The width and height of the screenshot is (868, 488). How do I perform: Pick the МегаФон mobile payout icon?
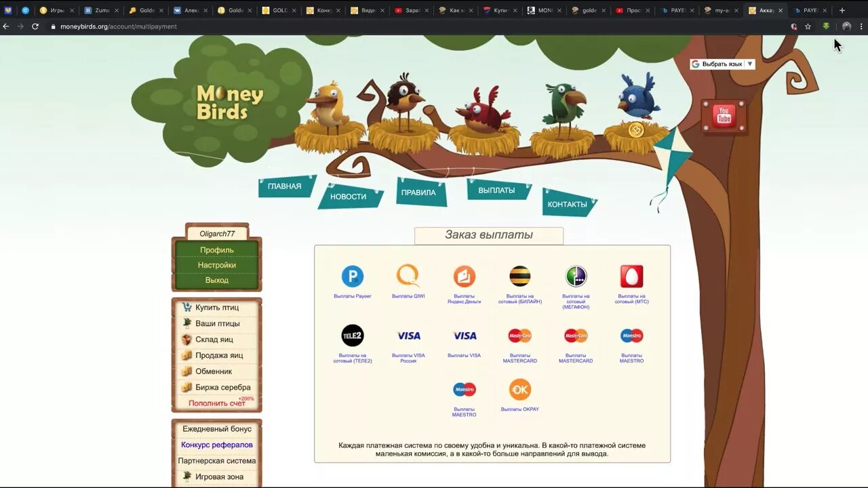[x=576, y=277]
